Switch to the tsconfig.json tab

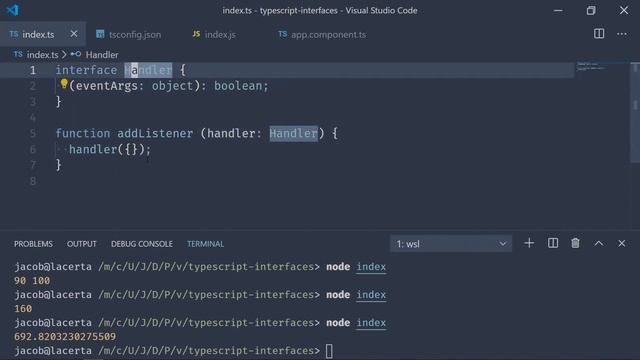point(129,34)
